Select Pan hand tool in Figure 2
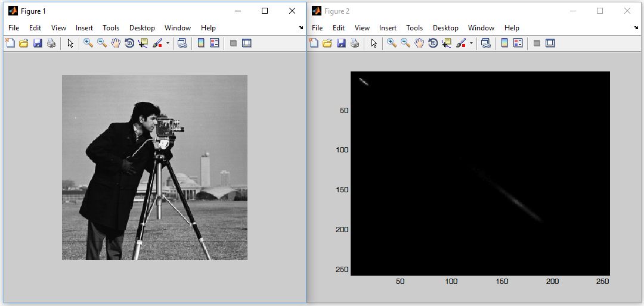The image size is (644, 306). point(419,43)
